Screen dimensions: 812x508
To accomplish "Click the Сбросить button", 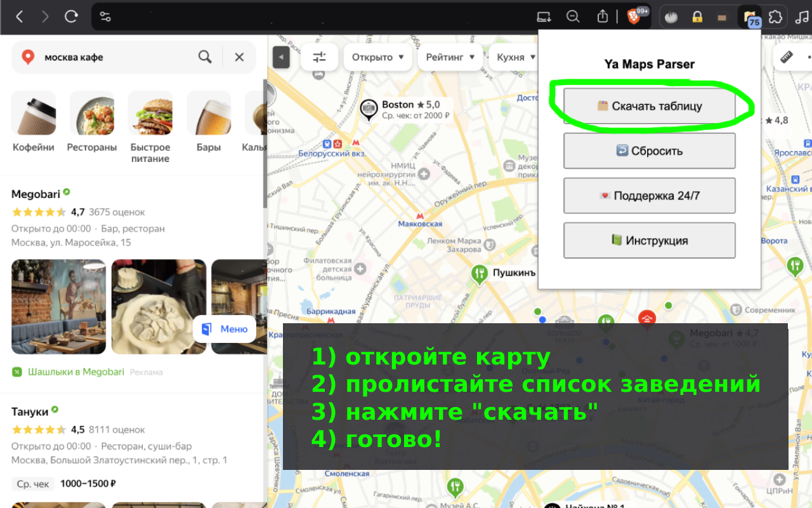I will point(649,151).
